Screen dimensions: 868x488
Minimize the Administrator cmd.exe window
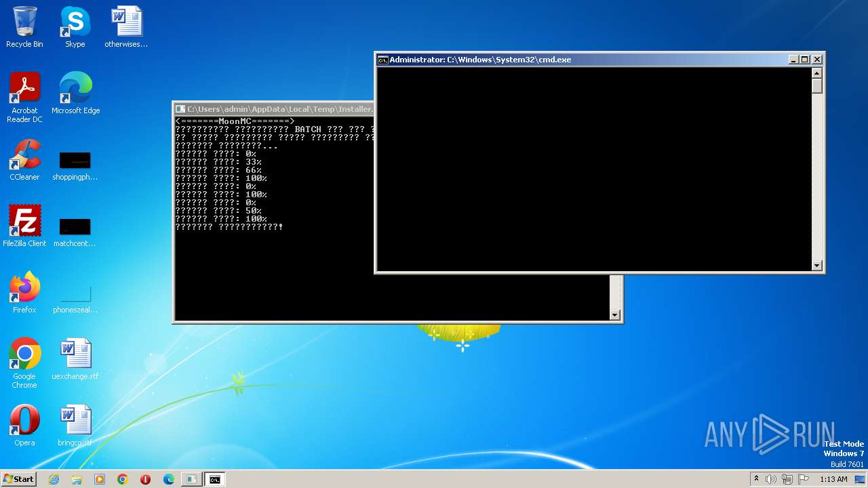(x=793, y=60)
